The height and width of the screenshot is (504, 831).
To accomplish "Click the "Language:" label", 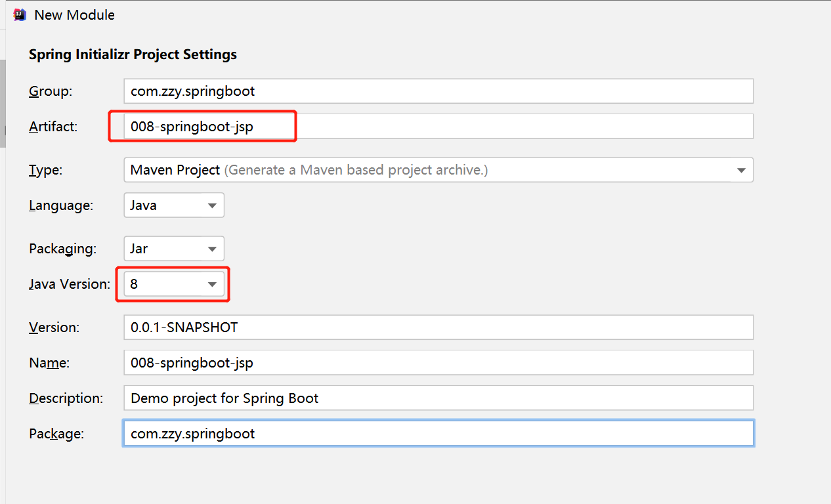I will point(61,205).
